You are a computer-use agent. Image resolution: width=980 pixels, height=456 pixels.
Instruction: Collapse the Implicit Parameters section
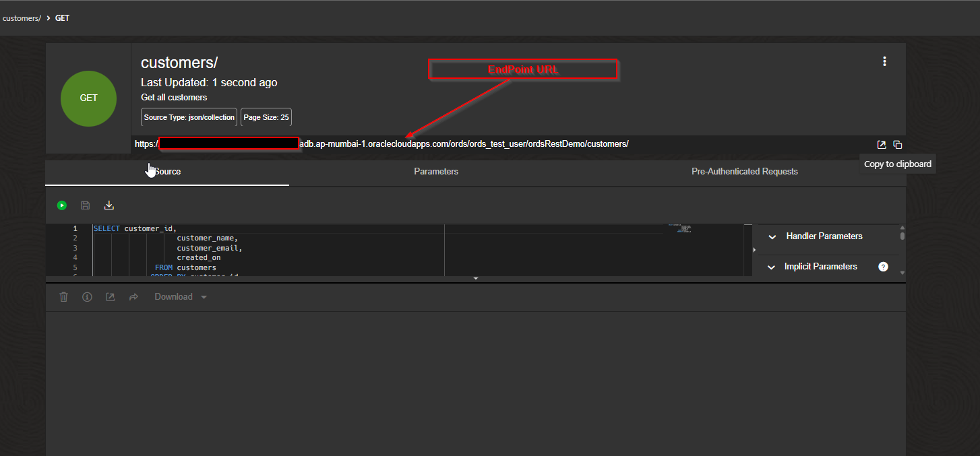(x=772, y=266)
